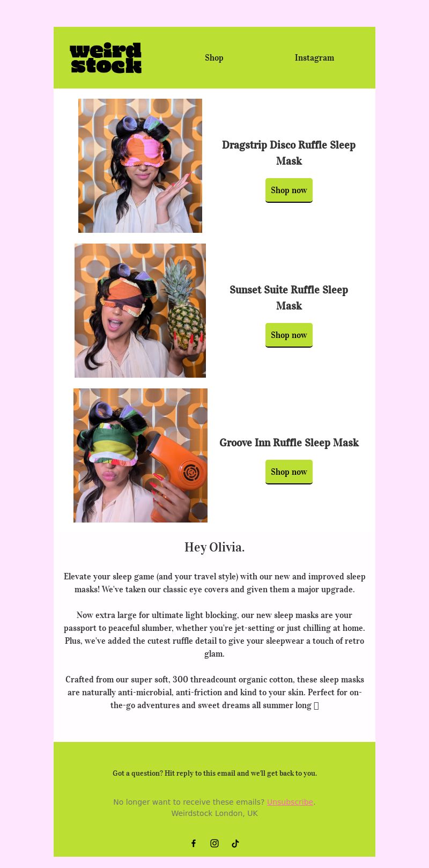Open the Shop menu link
This screenshot has width=429, height=868.
(x=214, y=57)
